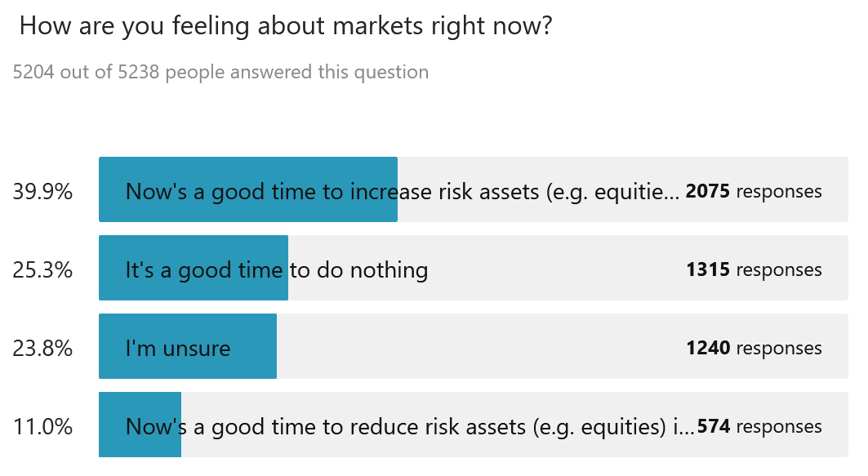Select the 'reduce risk assets' answer text

[408, 427]
